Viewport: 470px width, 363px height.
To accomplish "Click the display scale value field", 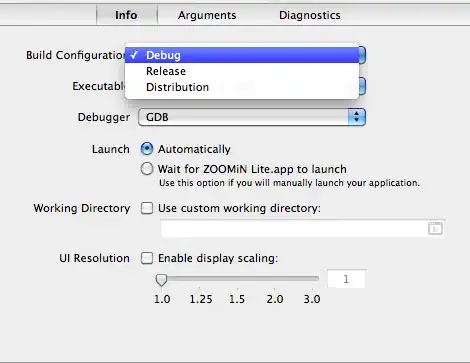I will (x=346, y=279).
